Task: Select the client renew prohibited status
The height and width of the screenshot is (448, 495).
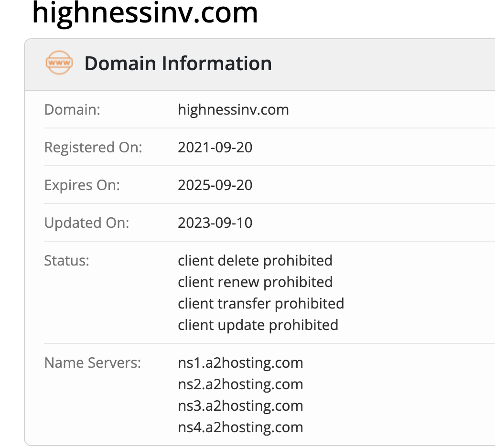Action: click(255, 282)
